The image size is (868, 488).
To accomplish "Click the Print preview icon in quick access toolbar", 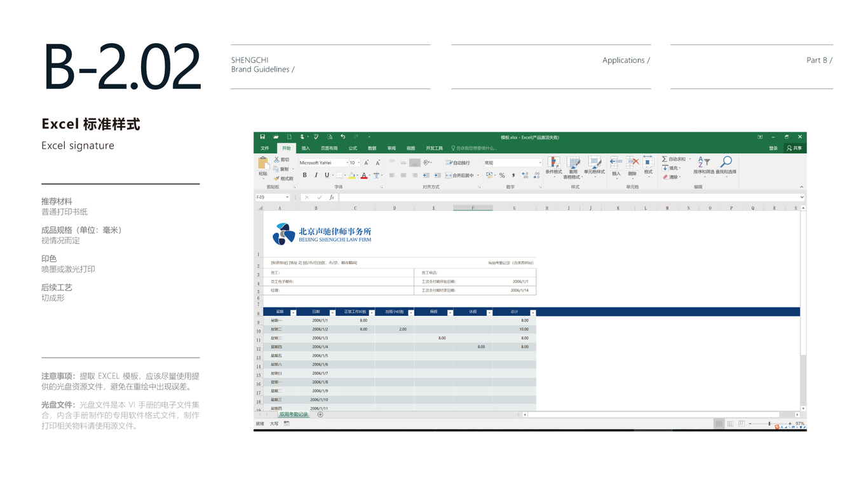I will coord(330,137).
